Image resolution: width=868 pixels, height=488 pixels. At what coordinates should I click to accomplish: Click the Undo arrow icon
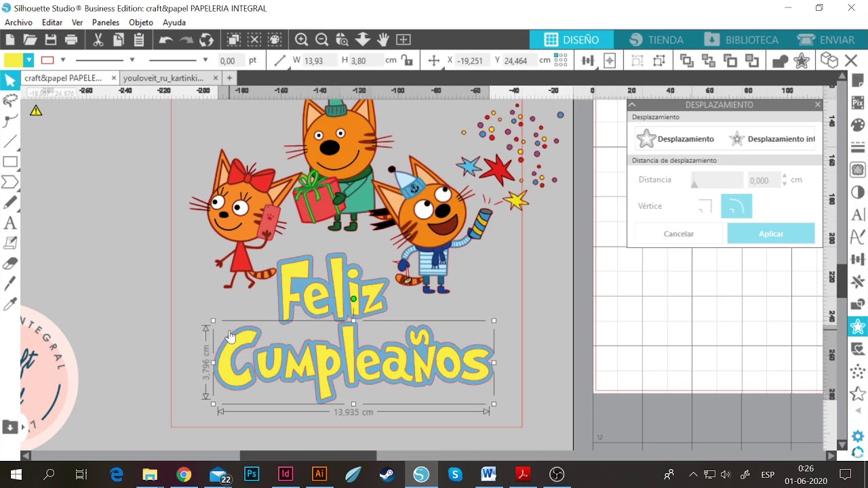click(x=166, y=39)
